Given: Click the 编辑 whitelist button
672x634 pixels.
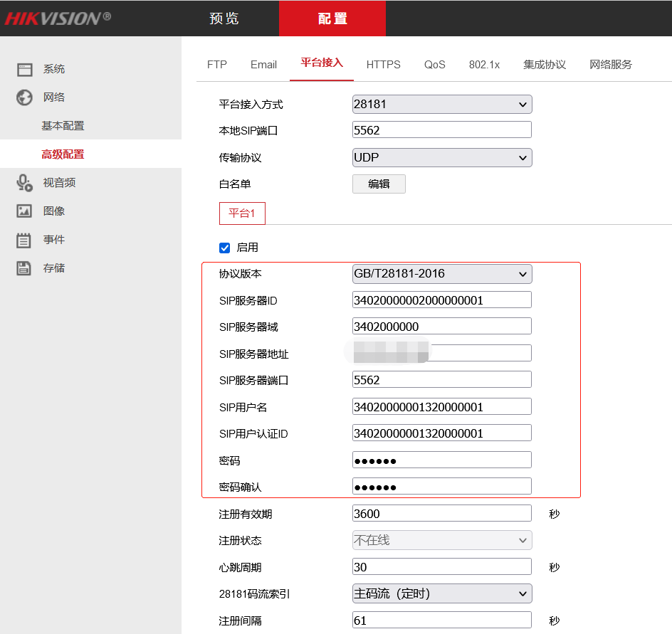Looking at the screenshot, I should 379,184.
